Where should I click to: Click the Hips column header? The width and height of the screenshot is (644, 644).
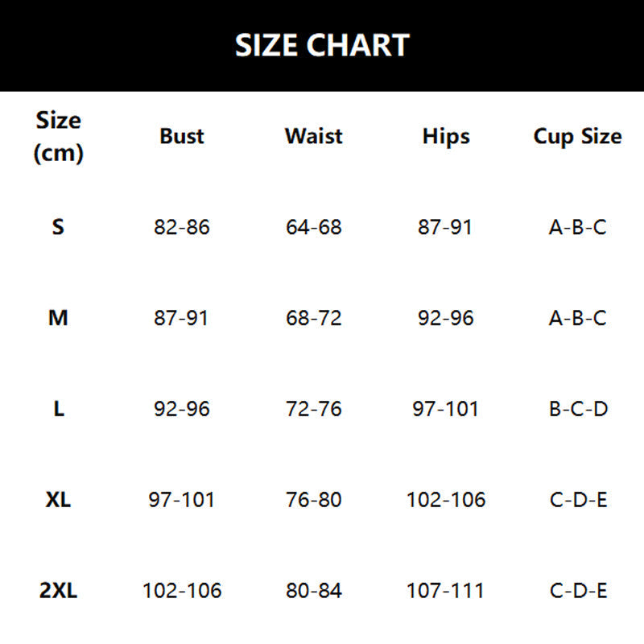pos(446,136)
